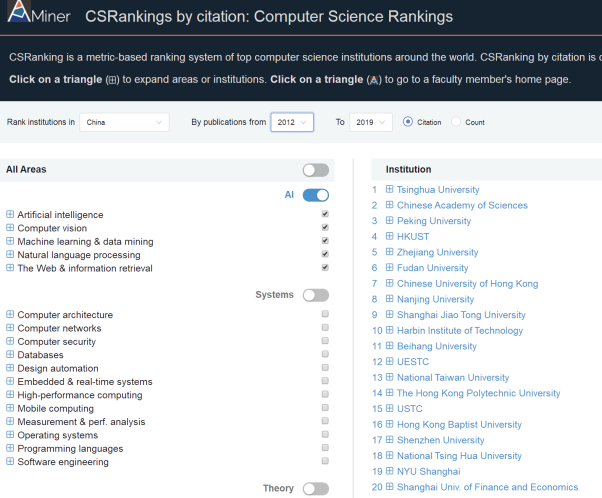Click plus icon beside Software engineering

click(10, 462)
